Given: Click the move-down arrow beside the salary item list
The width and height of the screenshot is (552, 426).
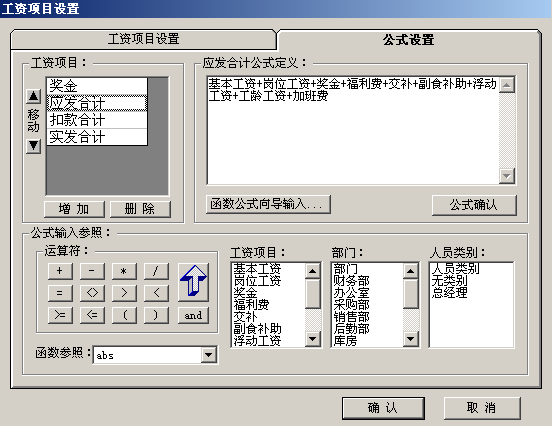Looking at the screenshot, I should point(33,145).
